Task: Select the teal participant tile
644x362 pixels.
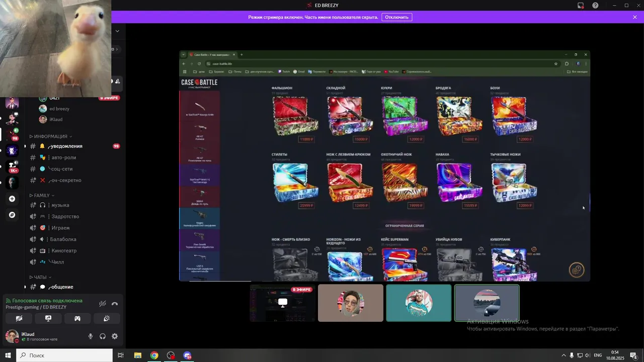Action: point(419,303)
